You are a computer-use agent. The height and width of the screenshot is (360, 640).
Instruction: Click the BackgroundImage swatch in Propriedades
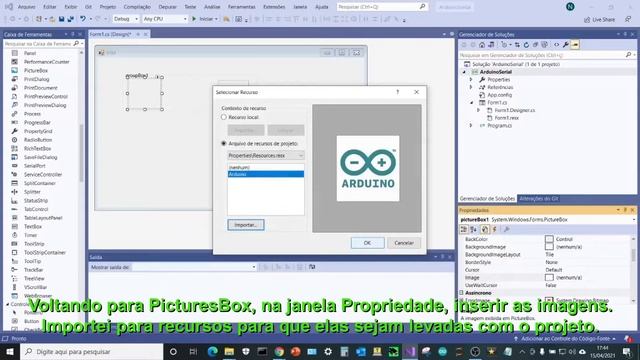(x=549, y=247)
